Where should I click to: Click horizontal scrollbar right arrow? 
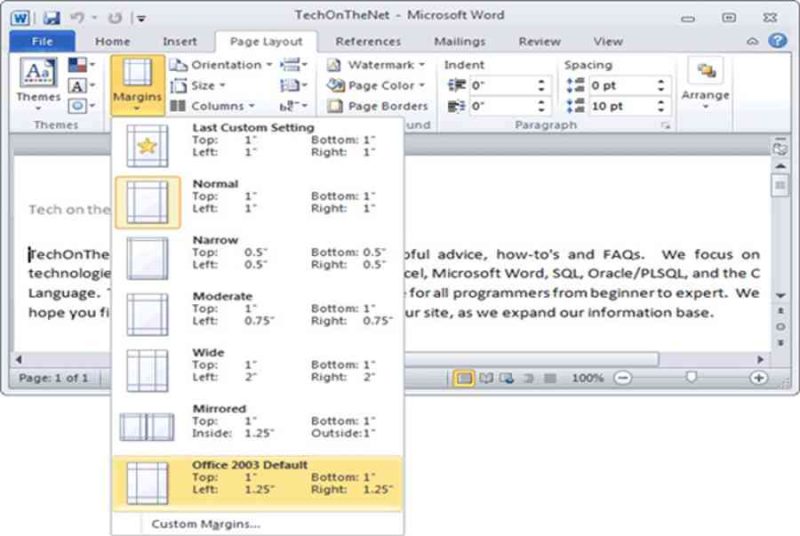(760, 359)
